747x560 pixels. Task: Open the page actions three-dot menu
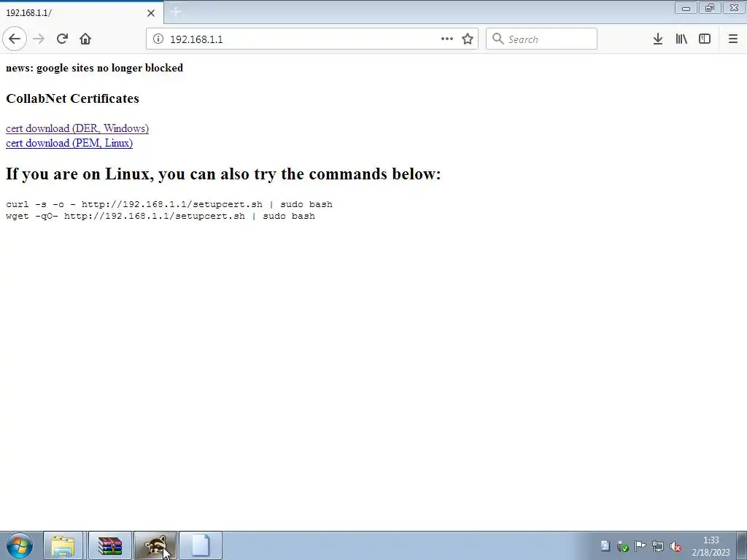tap(447, 39)
